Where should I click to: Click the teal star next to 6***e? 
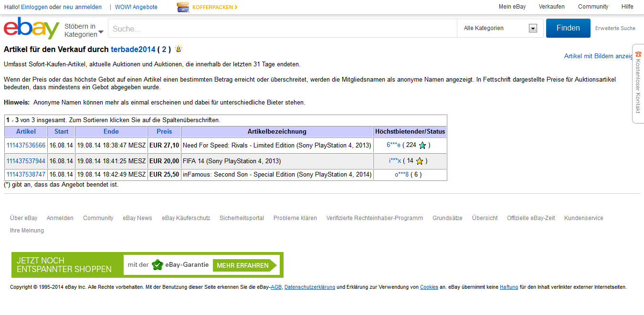tap(422, 146)
